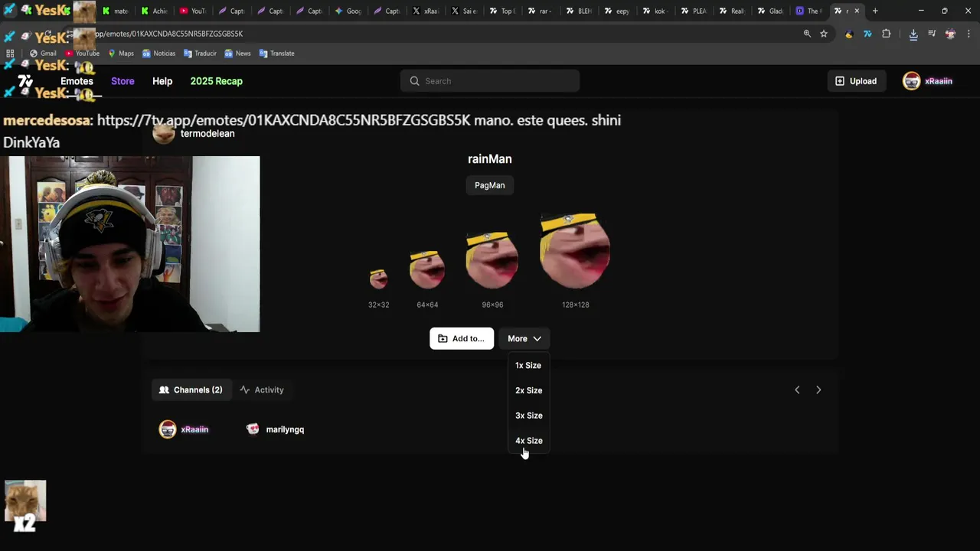Open the YouTube bookmark
Screen dimensions: 980x551
82,54
